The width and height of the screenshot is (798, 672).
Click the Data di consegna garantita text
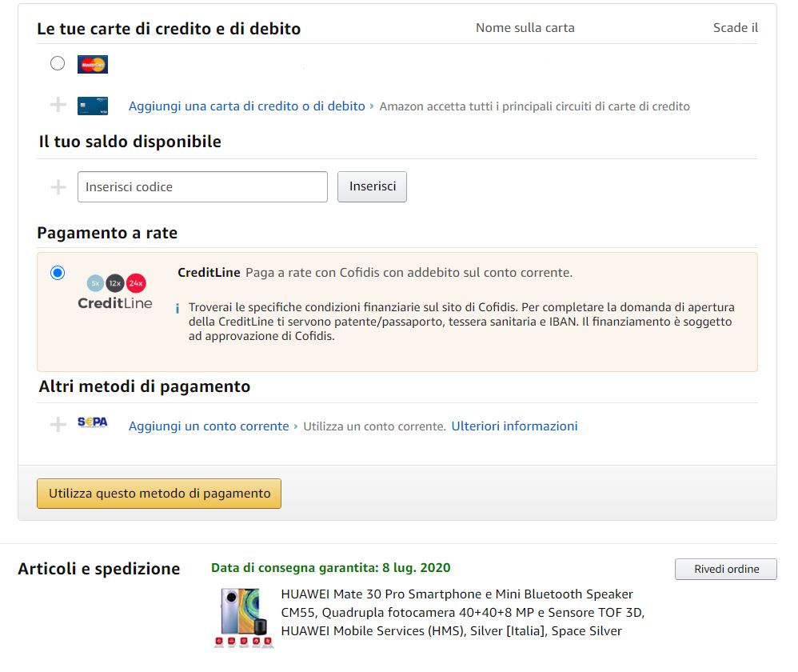tap(331, 568)
